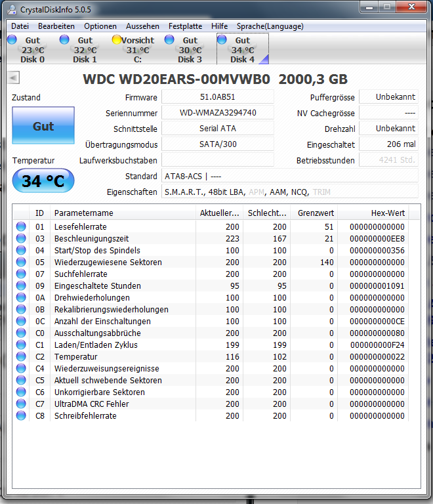433x504 pixels.
Task: Click the 34 °C temperature button
Action: tap(43, 180)
